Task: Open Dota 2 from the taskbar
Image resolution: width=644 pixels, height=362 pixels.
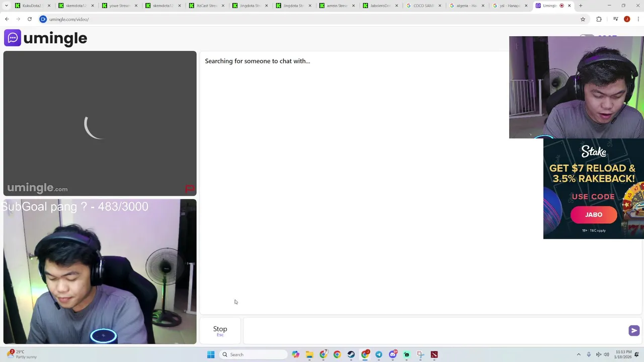Action: 434,354
